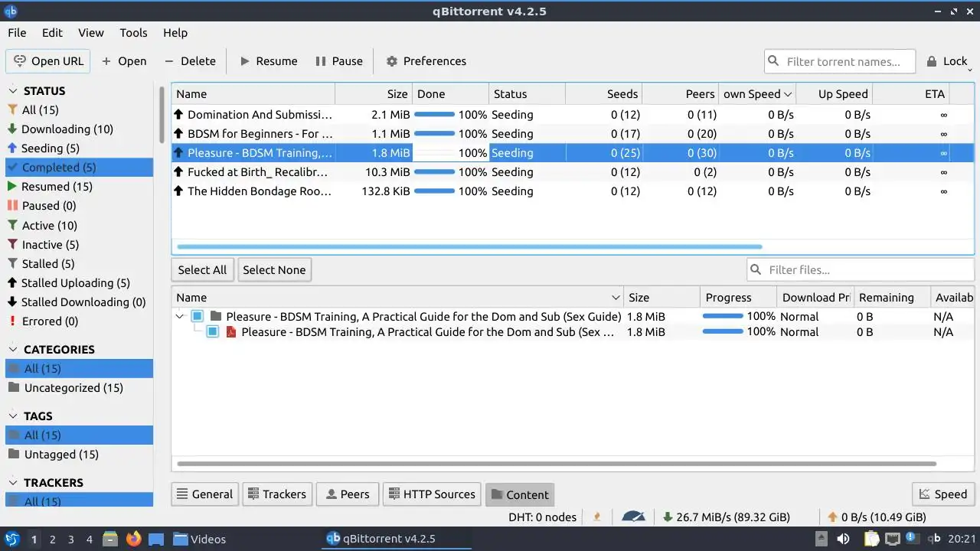Select All (15) under the CATEGORIES heading

pos(79,369)
